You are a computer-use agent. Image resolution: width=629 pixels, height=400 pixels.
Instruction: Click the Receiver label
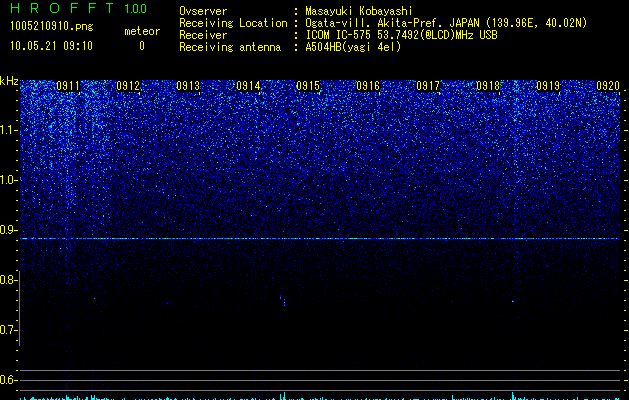(x=203, y=35)
